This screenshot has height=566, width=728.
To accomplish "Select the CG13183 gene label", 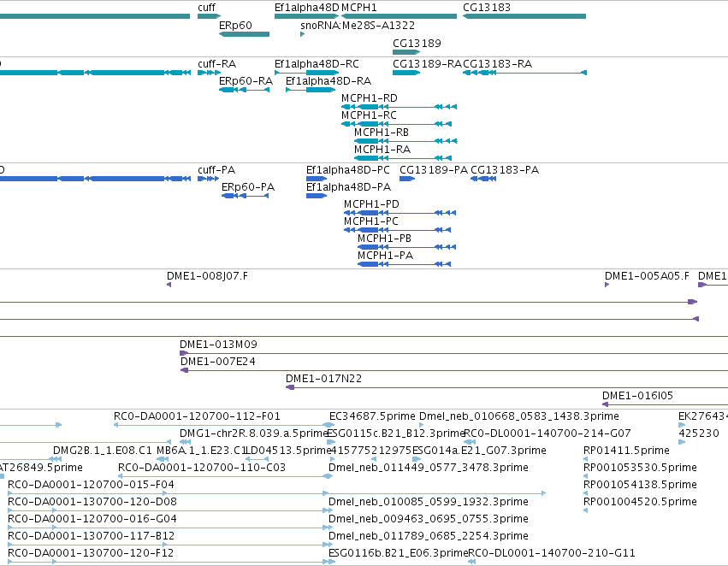I will point(487,8).
